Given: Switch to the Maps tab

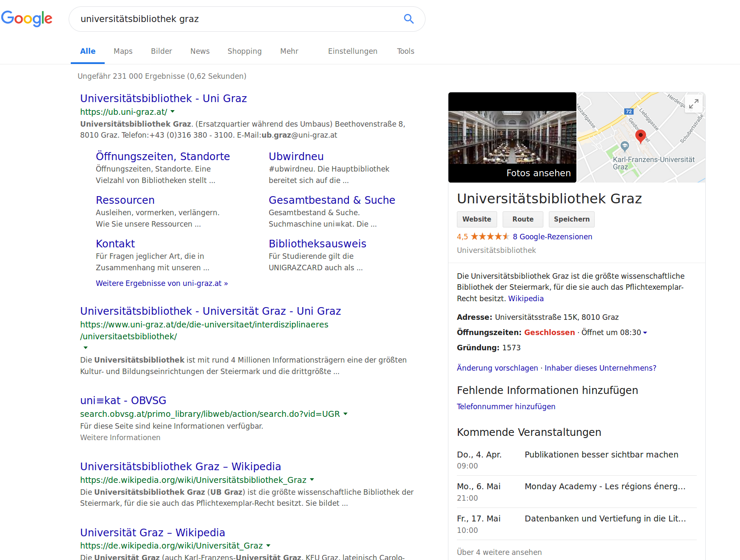Looking at the screenshot, I should (123, 51).
